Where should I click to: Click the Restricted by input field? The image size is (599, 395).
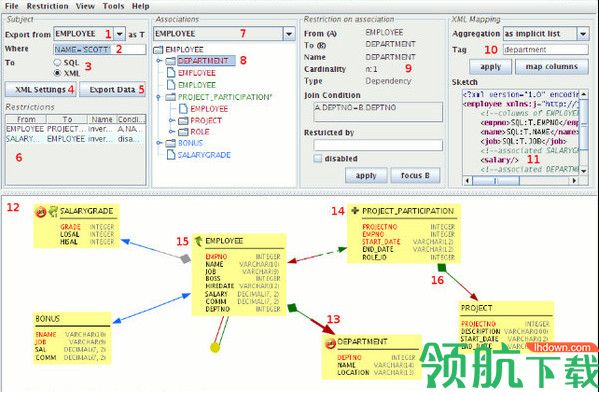click(x=378, y=145)
